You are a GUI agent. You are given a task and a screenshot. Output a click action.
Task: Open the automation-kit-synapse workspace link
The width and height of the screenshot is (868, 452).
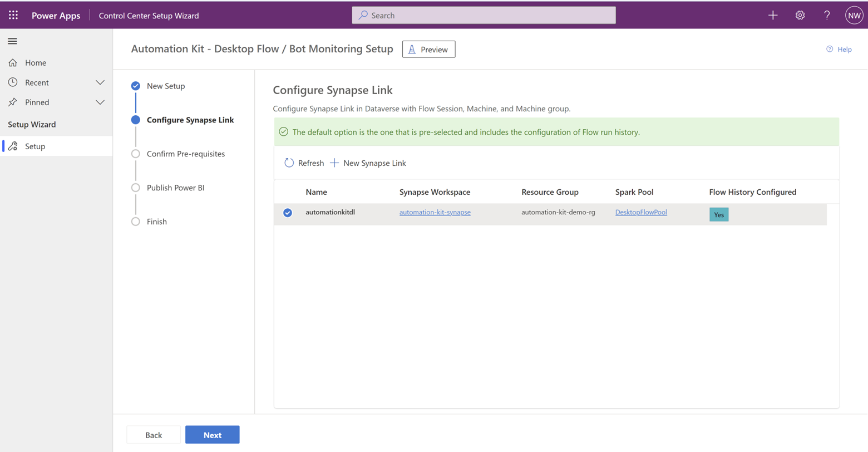click(x=435, y=212)
